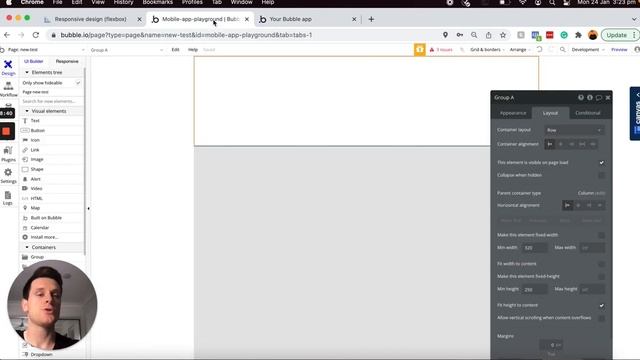Toggle 'This element is visible on page load'
The image size is (640, 360).
coord(602,163)
